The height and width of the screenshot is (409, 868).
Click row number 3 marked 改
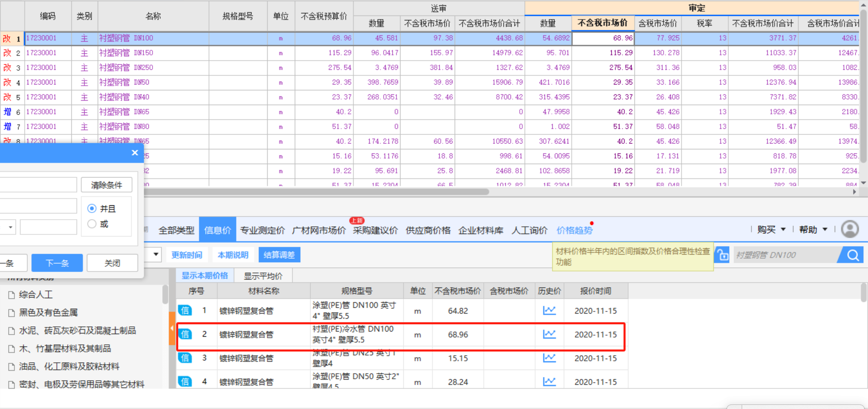(x=12, y=68)
